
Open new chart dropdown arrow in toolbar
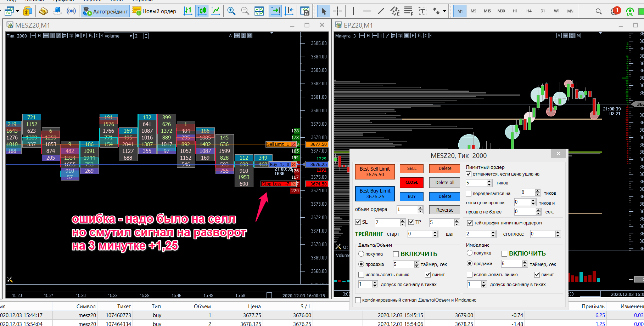coord(17,11)
